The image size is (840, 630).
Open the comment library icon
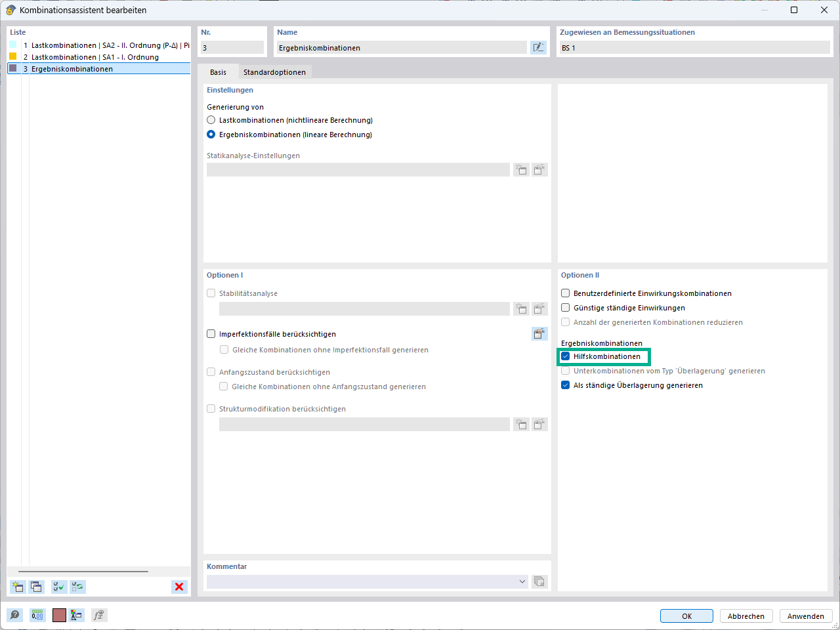(539, 581)
